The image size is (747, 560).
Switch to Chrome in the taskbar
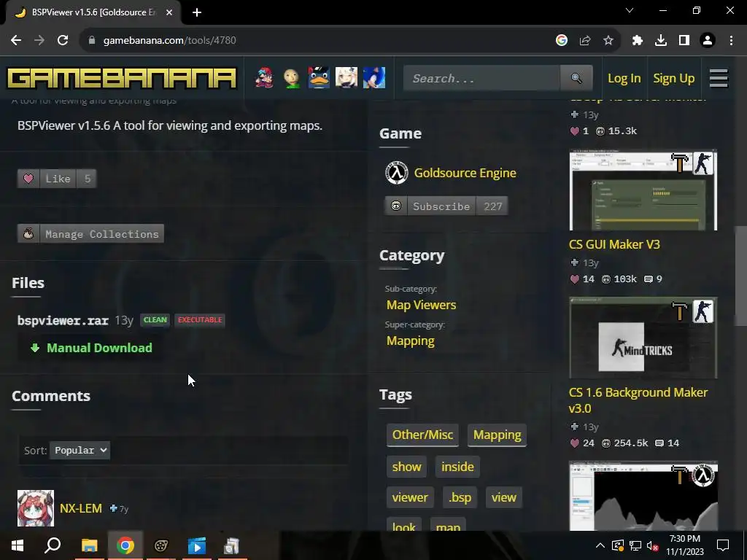point(125,545)
